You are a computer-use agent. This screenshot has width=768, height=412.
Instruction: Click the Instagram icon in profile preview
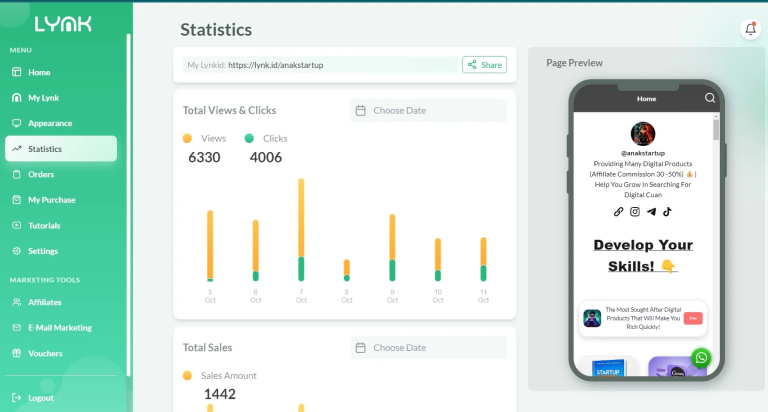tap(634, 211)
